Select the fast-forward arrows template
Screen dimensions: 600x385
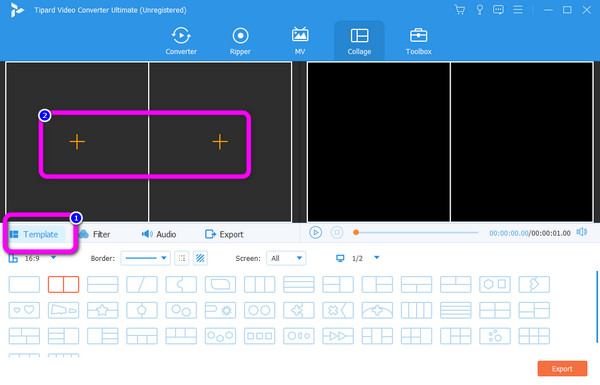tap(338, 336)
